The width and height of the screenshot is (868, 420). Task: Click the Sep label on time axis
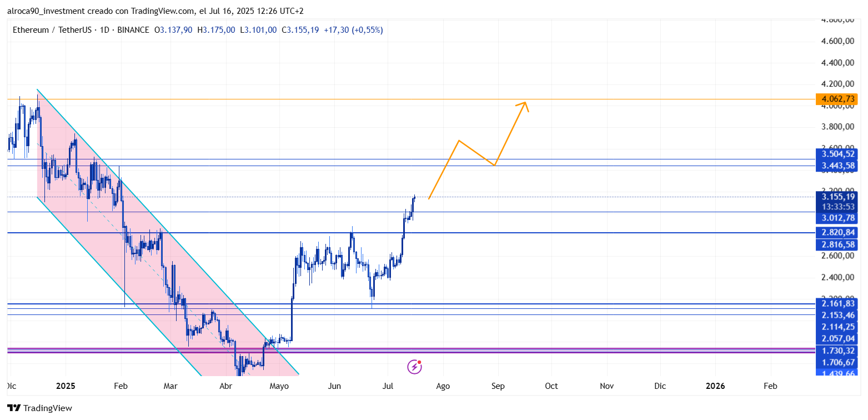[x=498, y=386]
